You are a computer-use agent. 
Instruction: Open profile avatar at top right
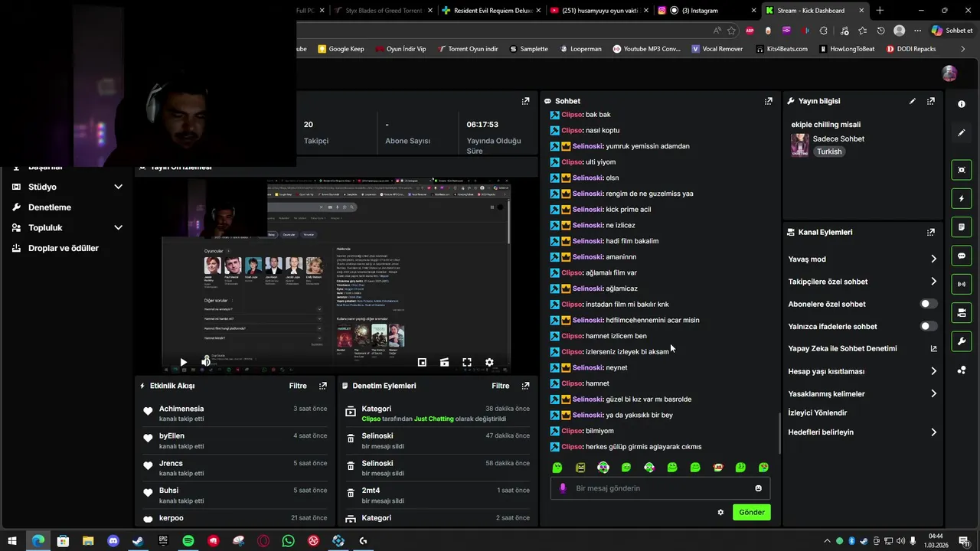pos(949,73)
